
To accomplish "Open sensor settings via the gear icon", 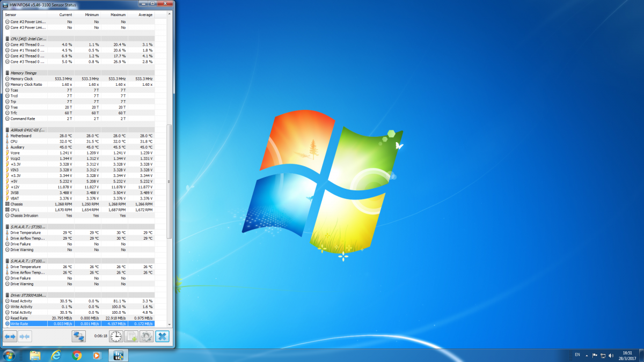I will (146, 336).
